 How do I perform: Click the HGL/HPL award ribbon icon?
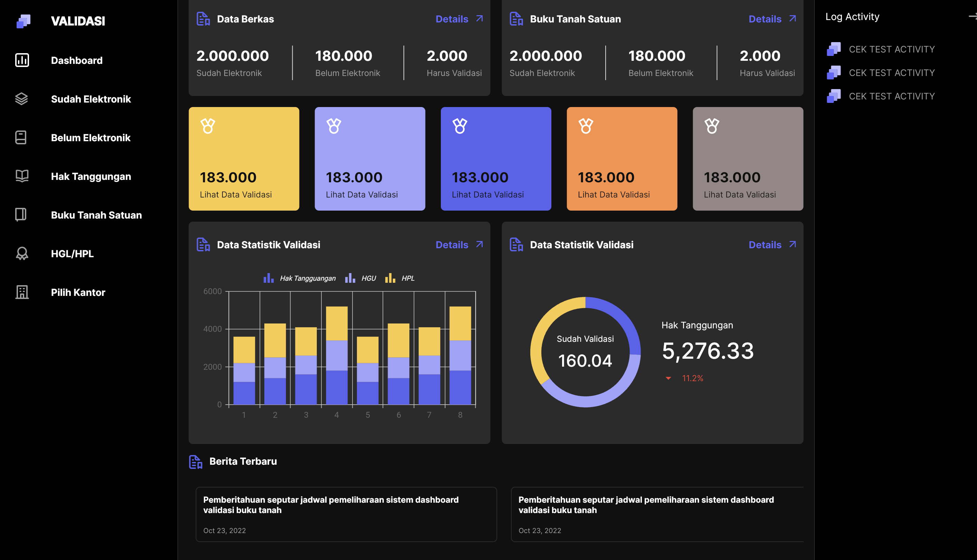[x=22, y=253]
